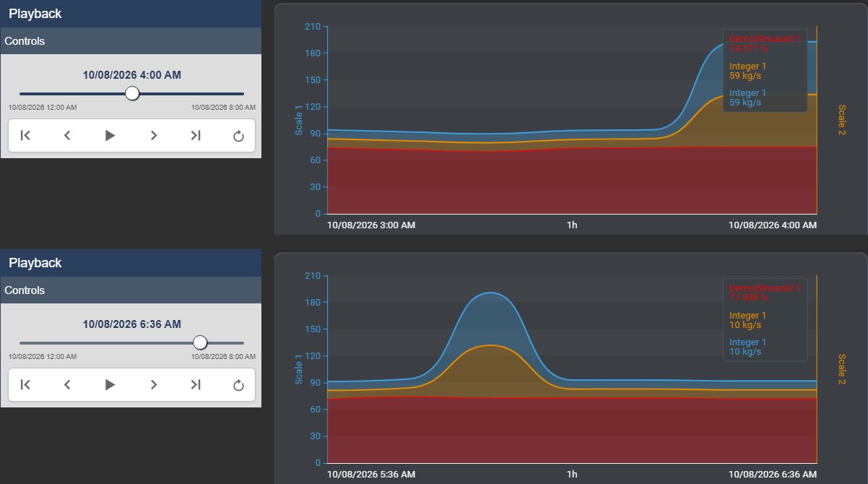
Task: Click top chart end time 10/08/2026 4:00 AM
Action: coord(773,225)
